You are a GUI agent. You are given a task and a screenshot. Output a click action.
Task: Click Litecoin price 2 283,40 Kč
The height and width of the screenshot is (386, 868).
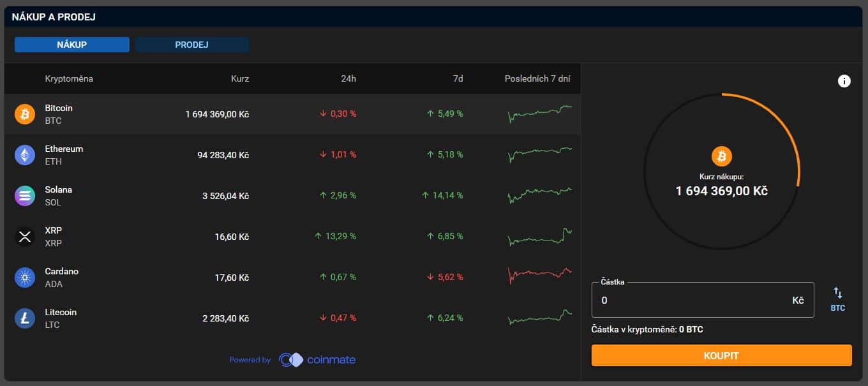coord(226,318)
